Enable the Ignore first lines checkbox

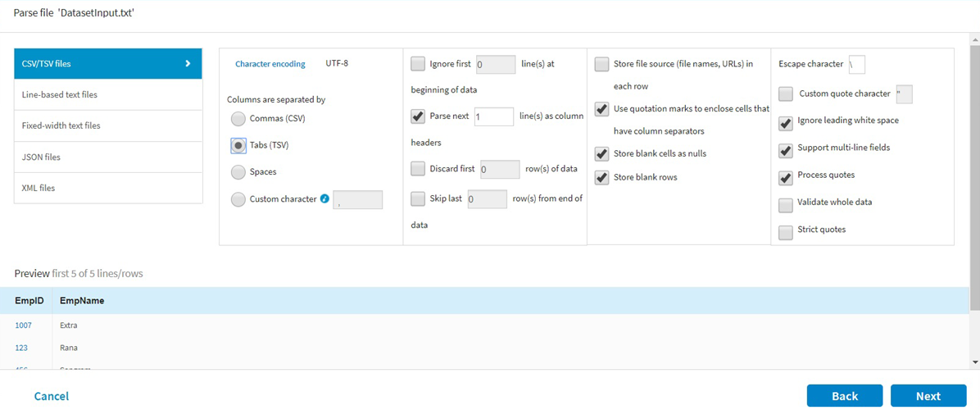tap(418, 64)
